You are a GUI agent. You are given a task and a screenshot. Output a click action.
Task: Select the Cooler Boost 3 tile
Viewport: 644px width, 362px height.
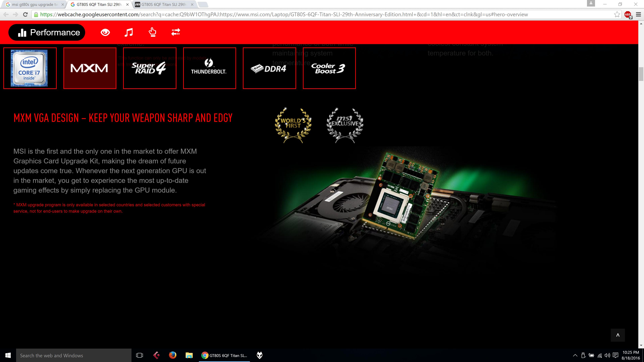point(329,68)
